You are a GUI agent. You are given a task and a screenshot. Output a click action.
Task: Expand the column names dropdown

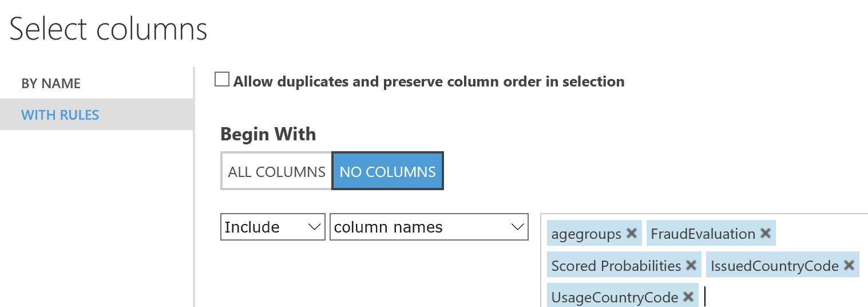(x=429, y=227)
